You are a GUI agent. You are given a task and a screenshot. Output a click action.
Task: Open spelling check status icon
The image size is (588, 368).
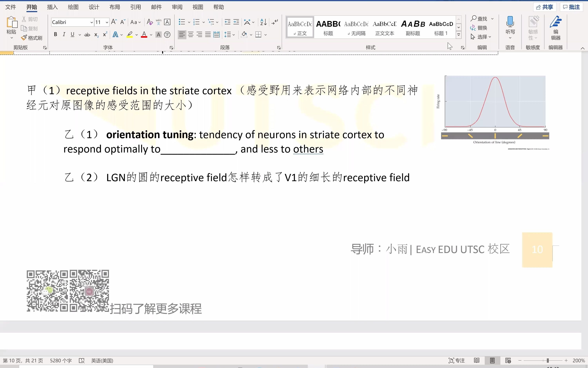click(82, 361)
